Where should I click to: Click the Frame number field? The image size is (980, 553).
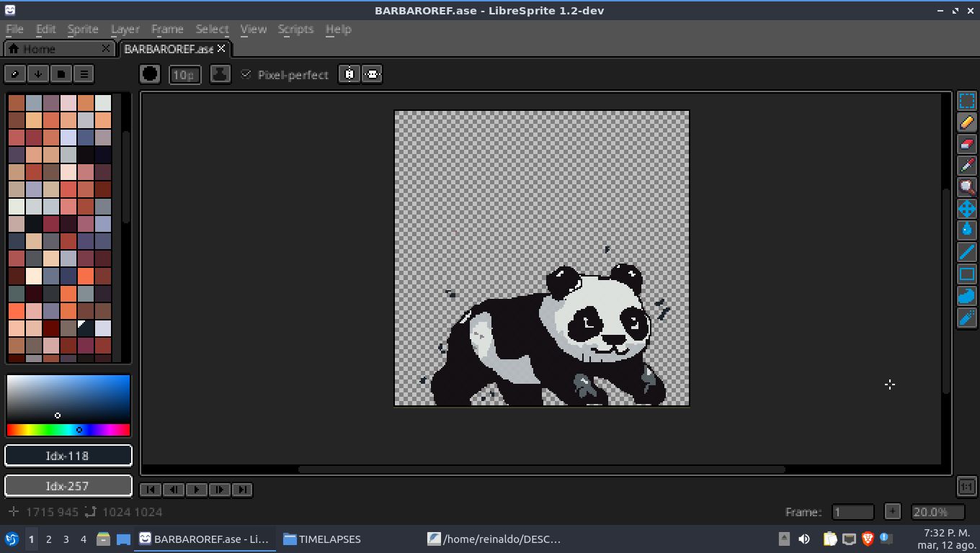[853, 512]
